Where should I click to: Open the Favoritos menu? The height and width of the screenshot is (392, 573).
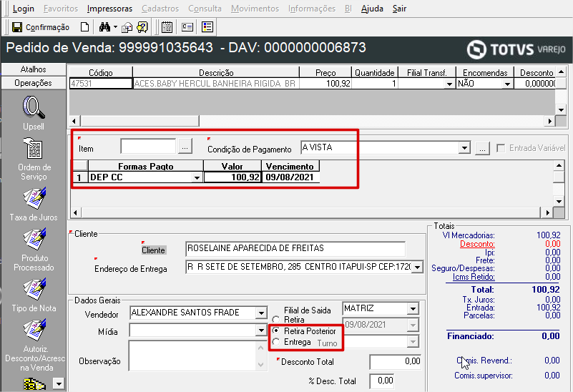click(x=61, y=9)
